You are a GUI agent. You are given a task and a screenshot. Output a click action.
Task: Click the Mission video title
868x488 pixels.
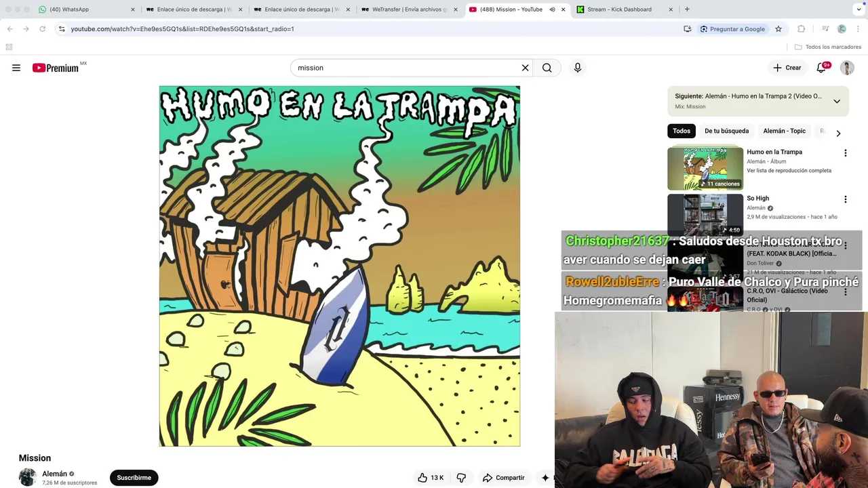[x=35, y=458]
